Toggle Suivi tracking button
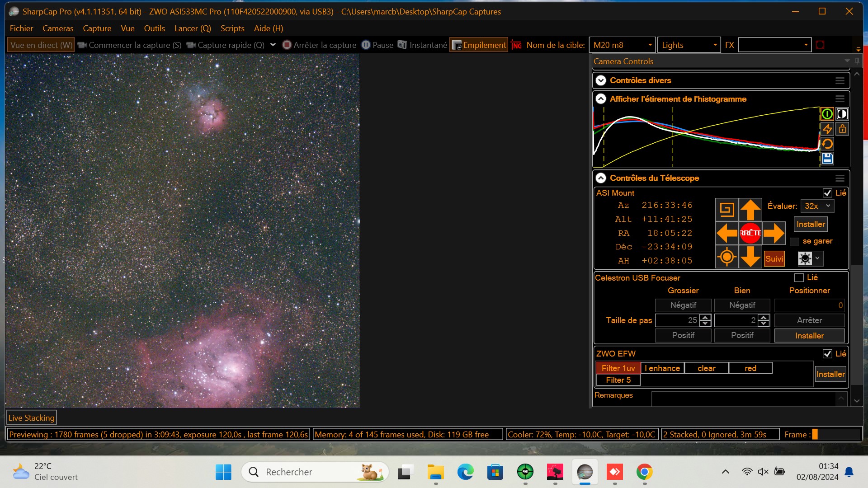 tap(774, 259)
